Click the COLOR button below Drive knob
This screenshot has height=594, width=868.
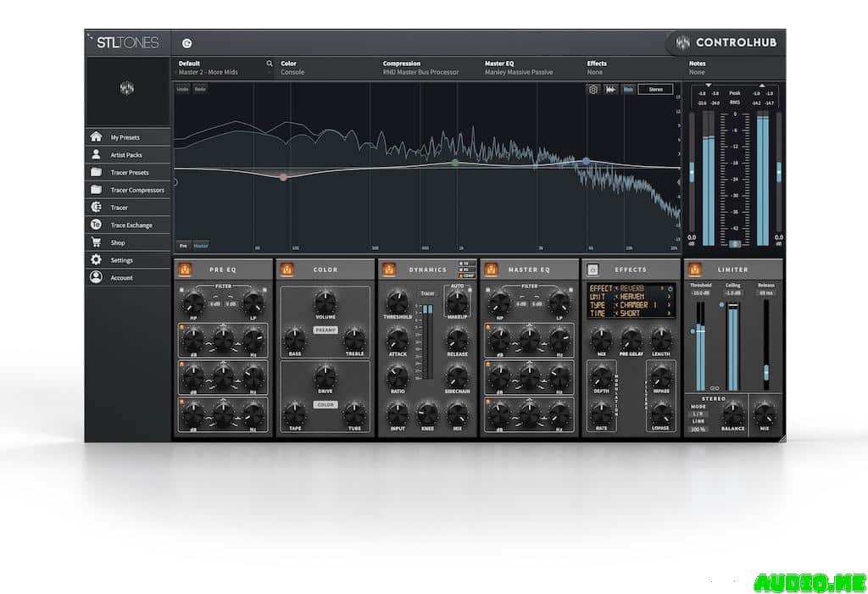325,405
